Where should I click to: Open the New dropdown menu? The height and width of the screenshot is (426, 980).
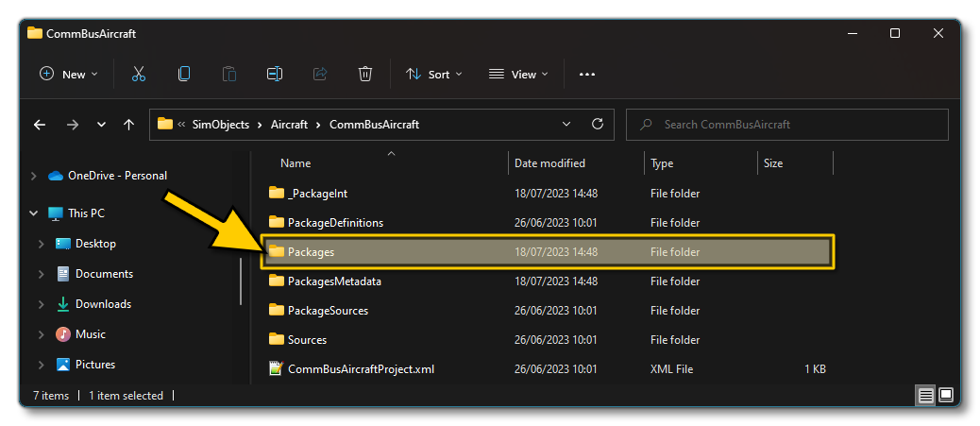[x=69, y=74]
